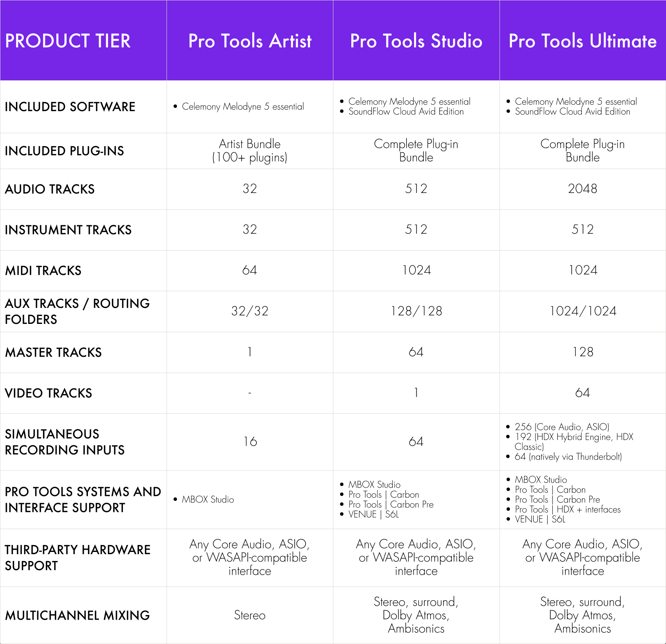Click THIRD-PARTY HARDWARE SUPPORT row label
This screenshot has height=644, width=666.
pos(78,558)
